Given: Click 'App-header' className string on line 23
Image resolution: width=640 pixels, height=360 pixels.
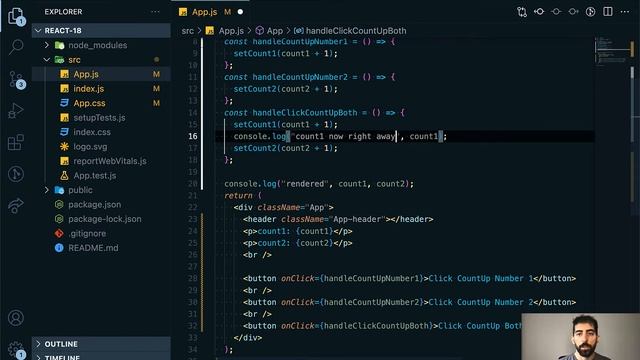Looking at the screenshot, I should click(x=357, y=219).
